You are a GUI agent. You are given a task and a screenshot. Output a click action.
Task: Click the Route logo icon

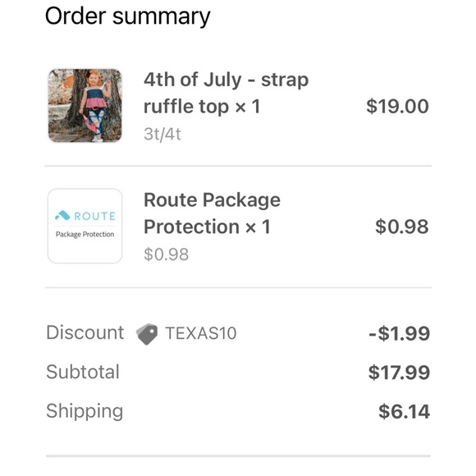click(x=62, y=215)
